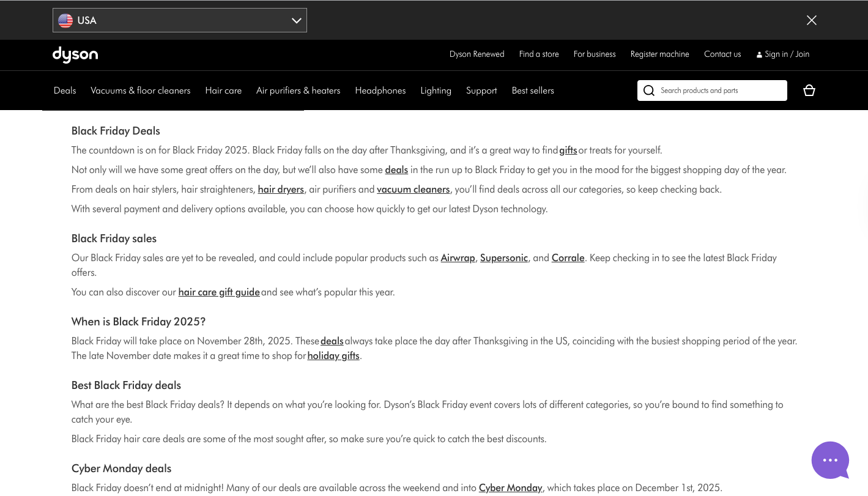The image size is (868, 496).
Task: Go to Dyson Renewed
Action: coord(477,54)
